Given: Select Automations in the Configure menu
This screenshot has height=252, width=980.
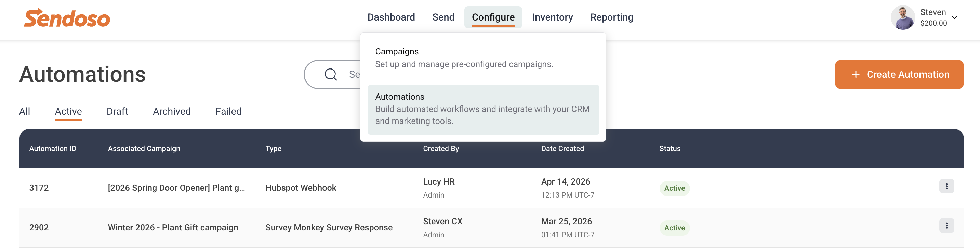Looking at the screenshot, I should click(483, 109).
